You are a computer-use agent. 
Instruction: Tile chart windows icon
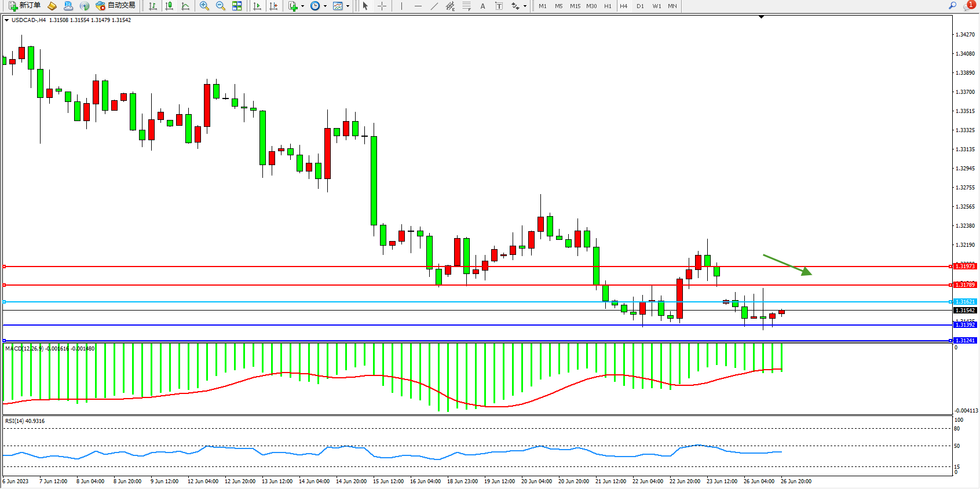pos(237,6)
